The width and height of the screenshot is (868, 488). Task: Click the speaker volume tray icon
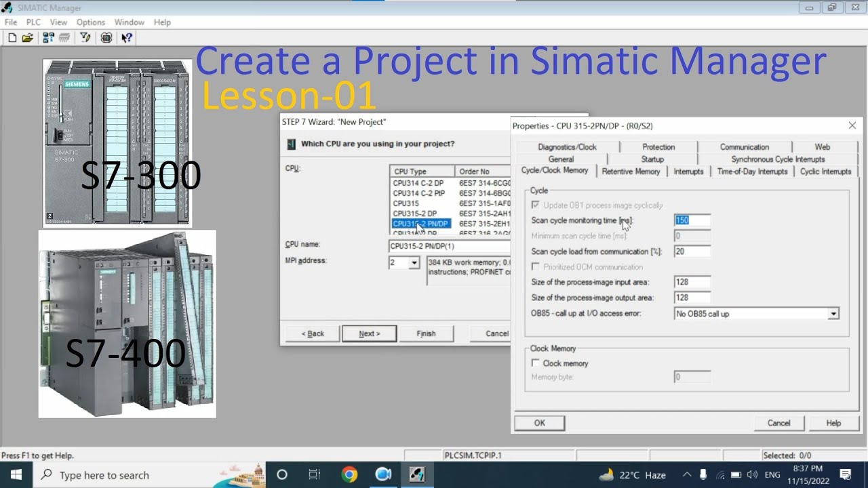click(x=753, y=475)
